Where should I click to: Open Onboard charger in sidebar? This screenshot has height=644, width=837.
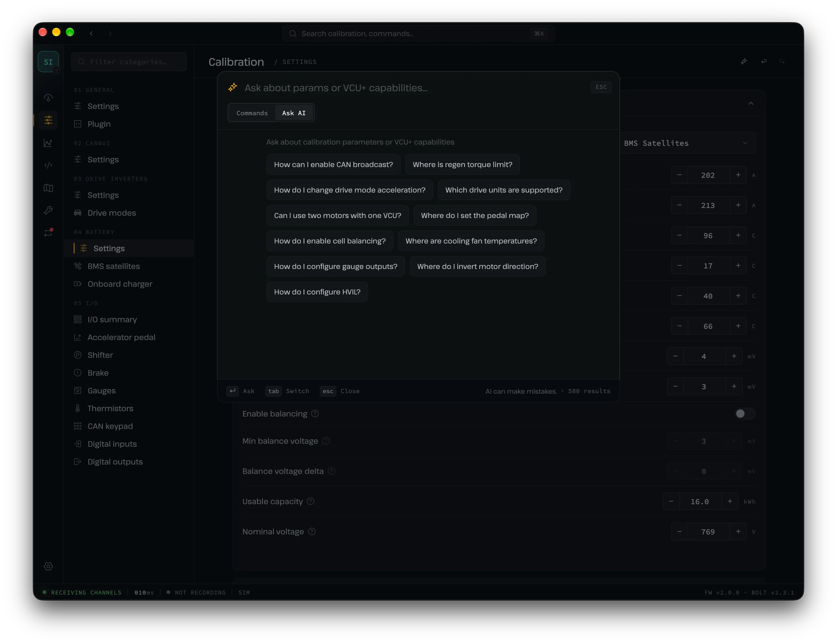coord(129,284)
